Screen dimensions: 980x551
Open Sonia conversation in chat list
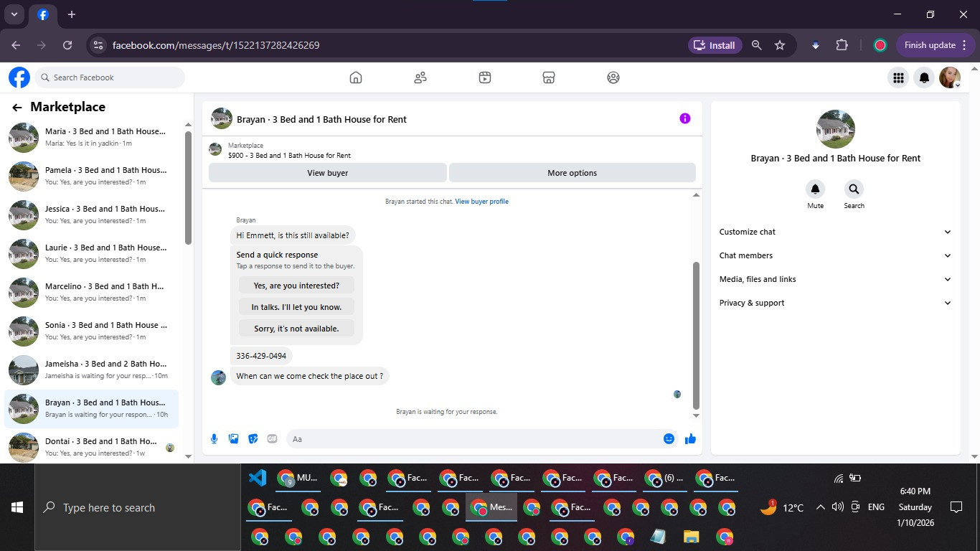[x=92, y=331]
